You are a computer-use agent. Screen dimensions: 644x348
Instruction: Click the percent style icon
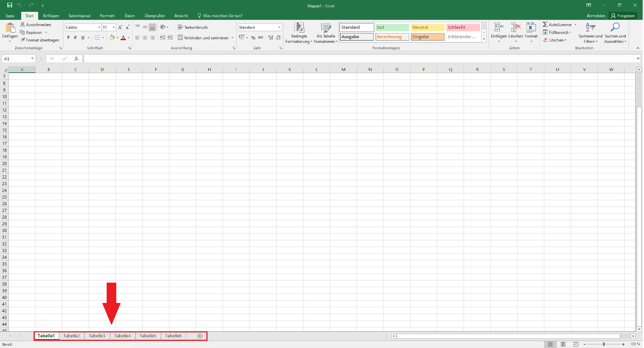click(x=253, y=37)
